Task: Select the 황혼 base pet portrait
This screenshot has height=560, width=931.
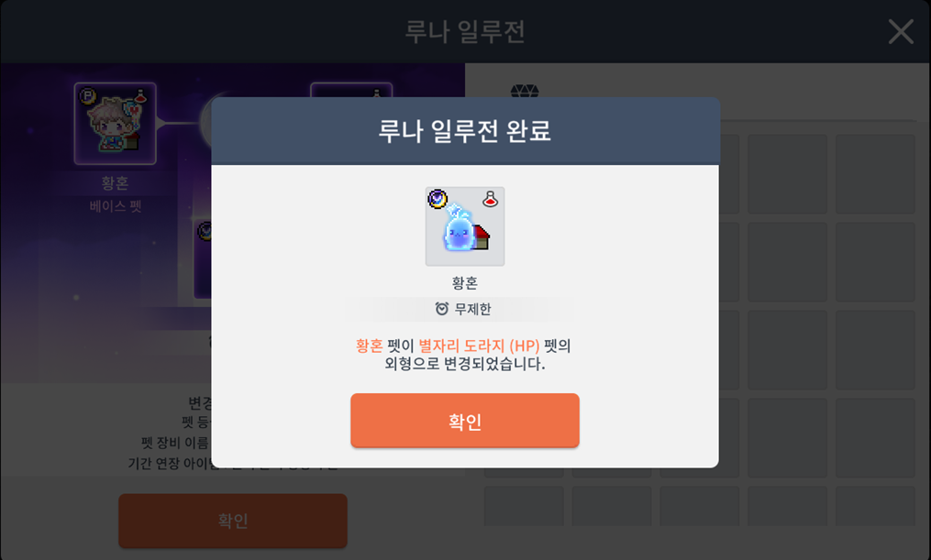Action: pos(116,124)
